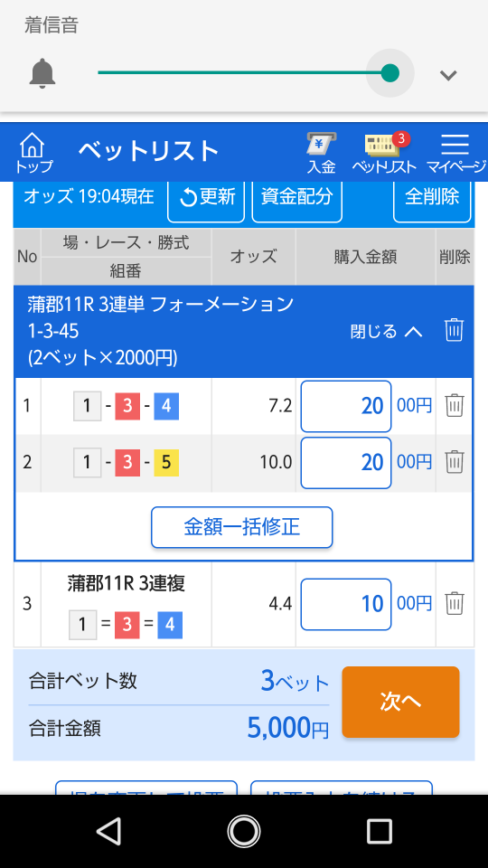Tap 更新 refresh odds button

(206, 197)
